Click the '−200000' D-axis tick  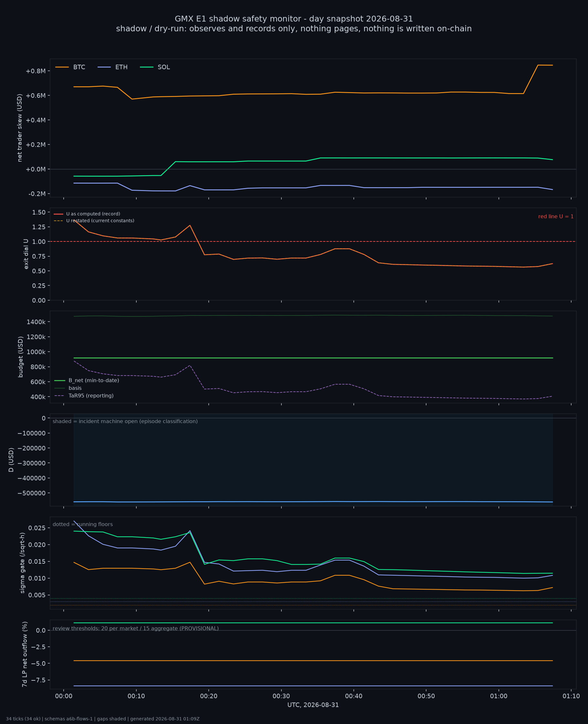tap(32, 448)
